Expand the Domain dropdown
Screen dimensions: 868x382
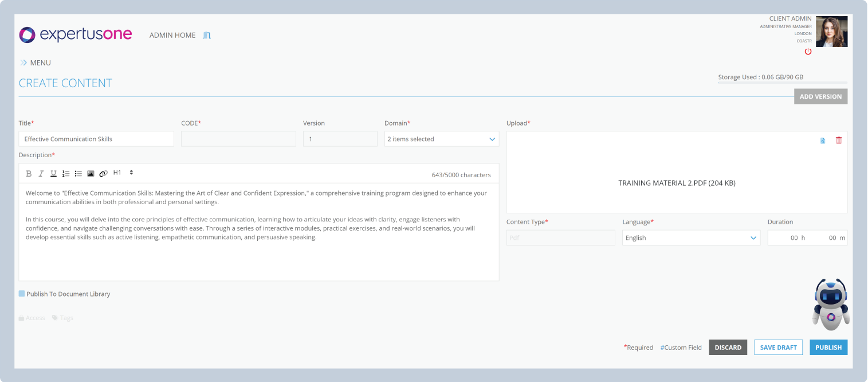(441, 139)
